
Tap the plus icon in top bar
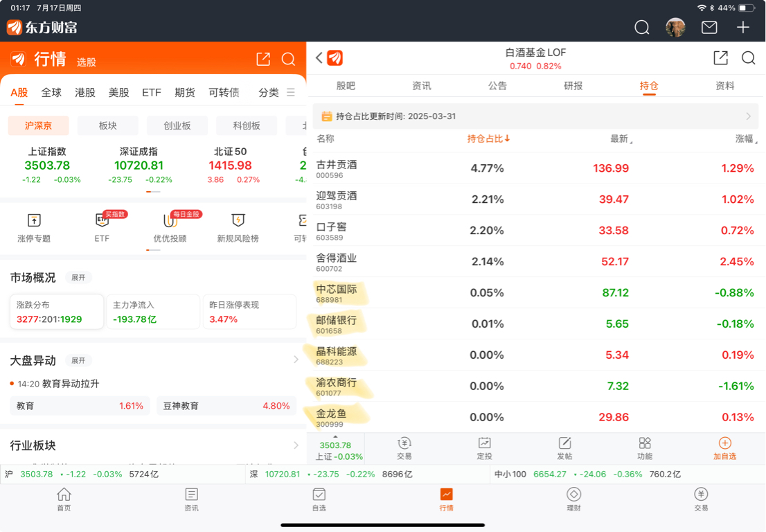742,27
